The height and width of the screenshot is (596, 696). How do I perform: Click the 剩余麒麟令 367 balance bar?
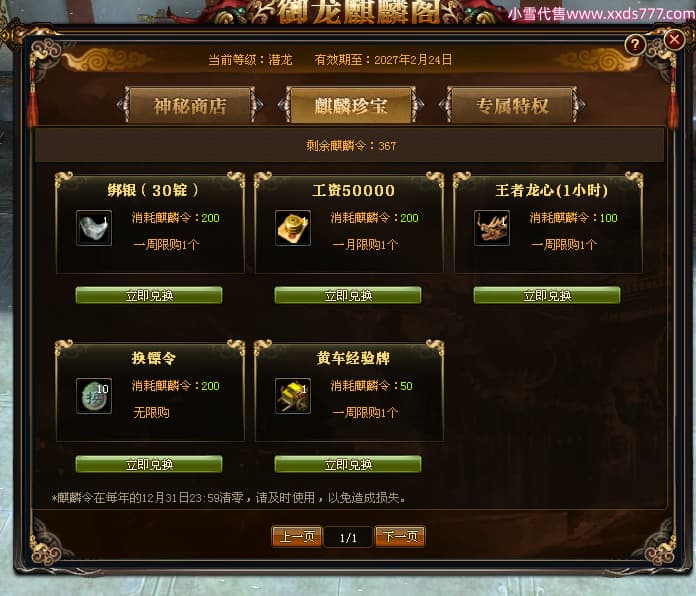tap(350, 145)
